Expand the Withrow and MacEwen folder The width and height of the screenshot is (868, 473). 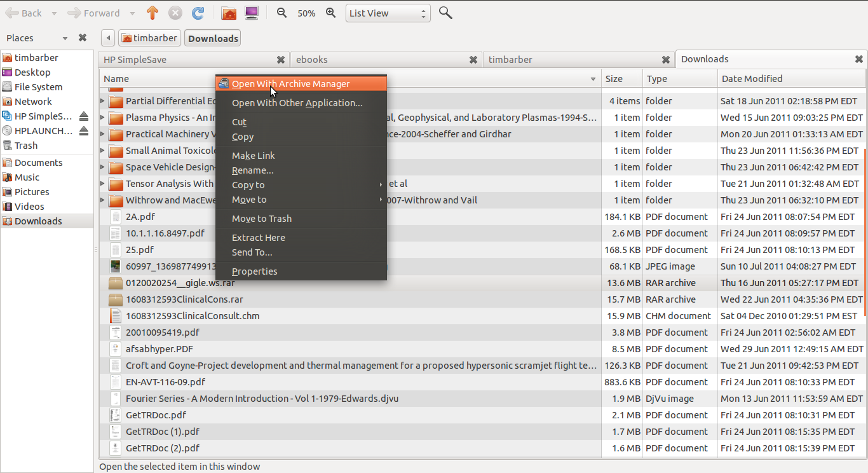[x=103, y=200]
